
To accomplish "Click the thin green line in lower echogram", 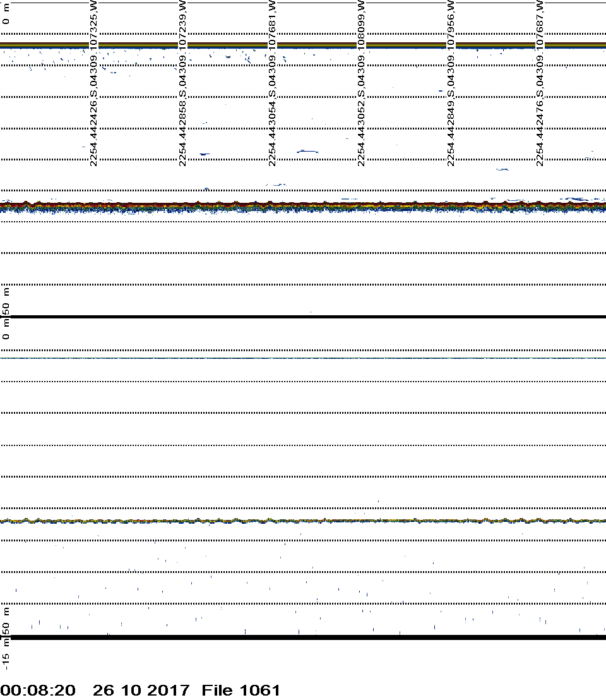I will [x=303, y=358].
